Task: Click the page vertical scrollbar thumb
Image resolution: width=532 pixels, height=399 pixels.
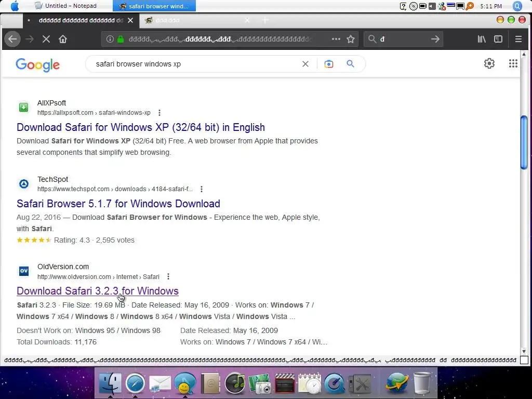Action: point(524,142)
